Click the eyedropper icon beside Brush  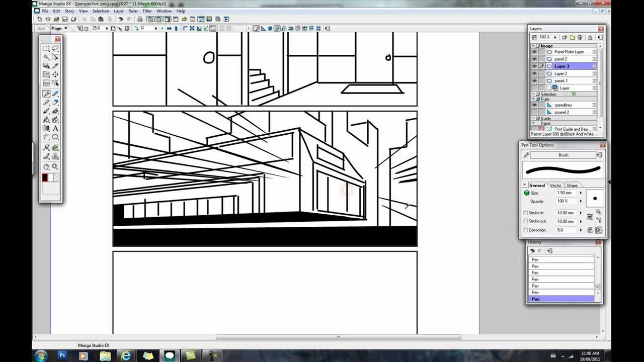[x=526, y=155]
